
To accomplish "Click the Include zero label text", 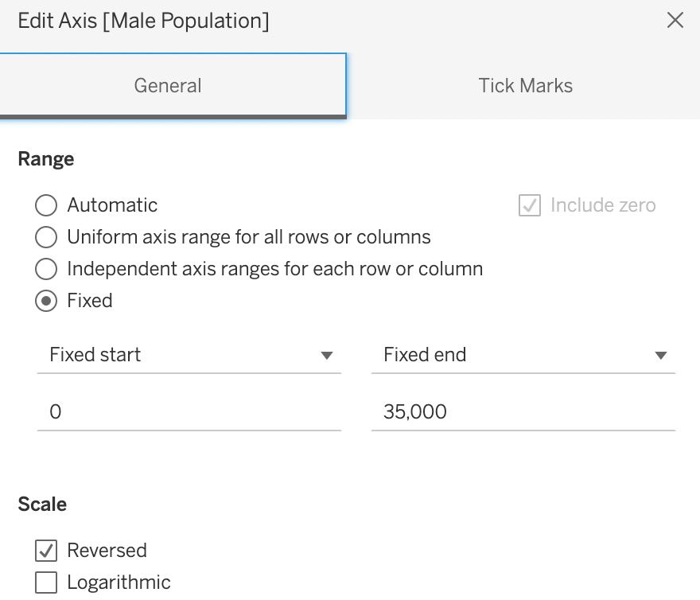I will tap(603, 205).
